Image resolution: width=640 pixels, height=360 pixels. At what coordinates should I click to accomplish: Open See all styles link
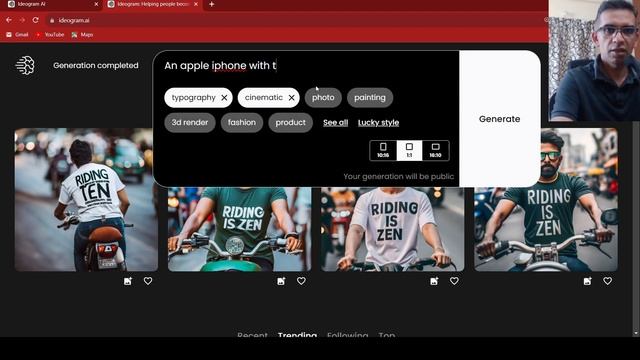(x=336, y=123)
